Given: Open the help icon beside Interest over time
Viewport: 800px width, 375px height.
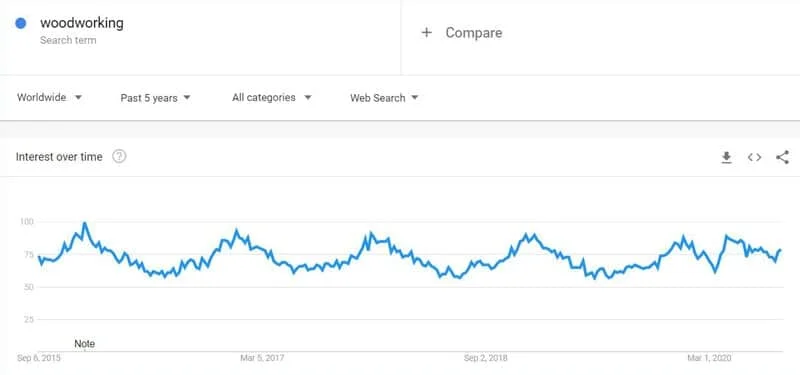Looking at the screenshot, I should 119,157.
